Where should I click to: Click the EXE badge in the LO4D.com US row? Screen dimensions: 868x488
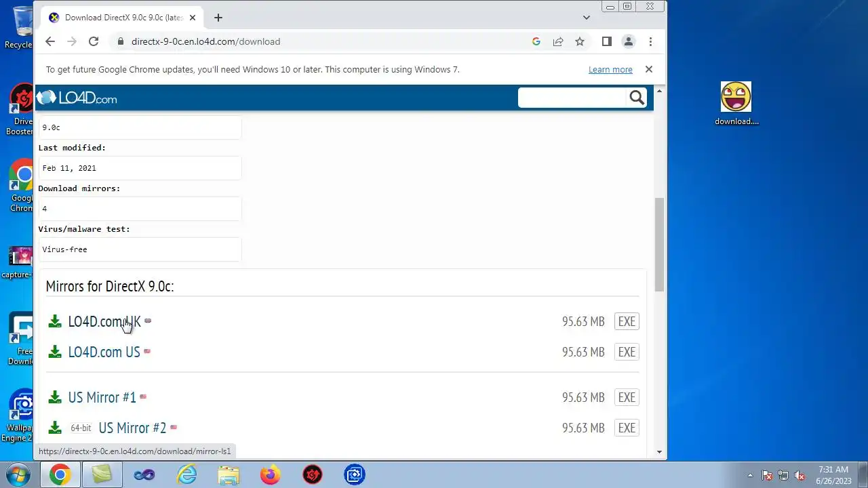[627, 352]
